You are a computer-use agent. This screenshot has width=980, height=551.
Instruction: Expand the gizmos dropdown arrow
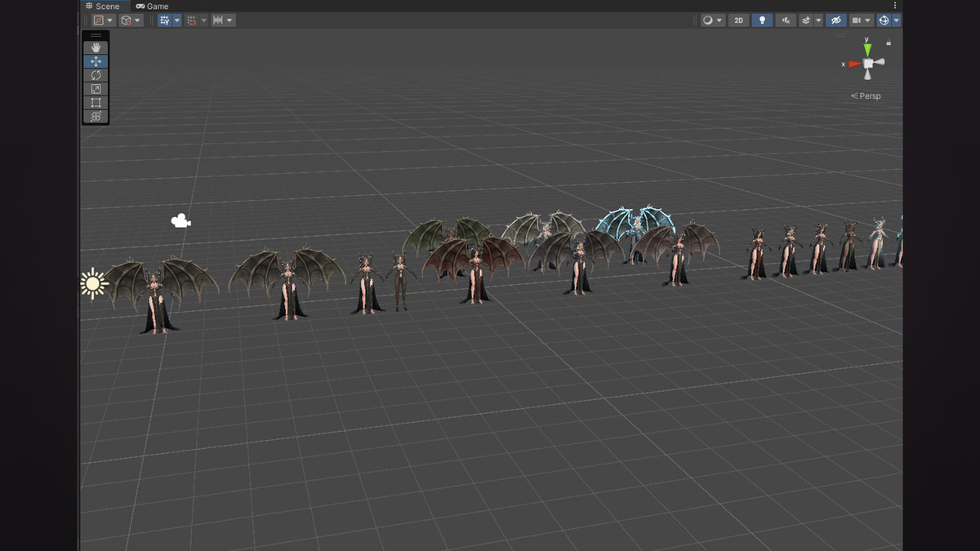point(897,20)
